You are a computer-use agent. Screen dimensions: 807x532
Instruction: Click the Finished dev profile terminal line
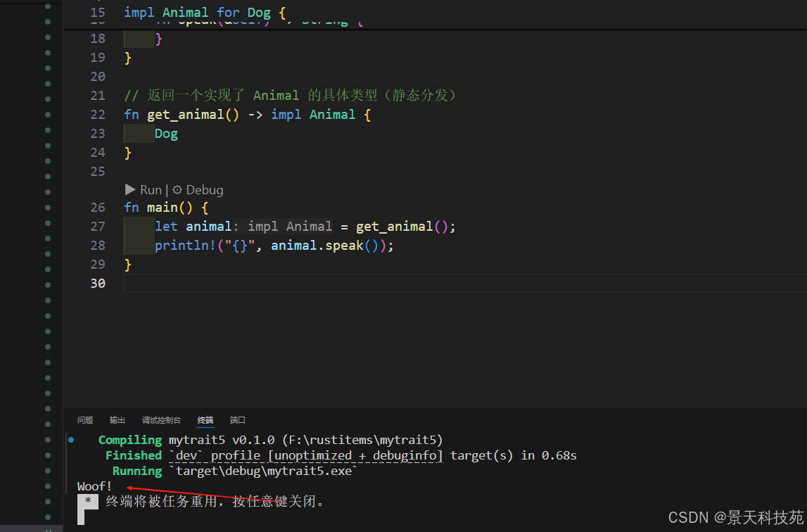(x=341, y=455)
